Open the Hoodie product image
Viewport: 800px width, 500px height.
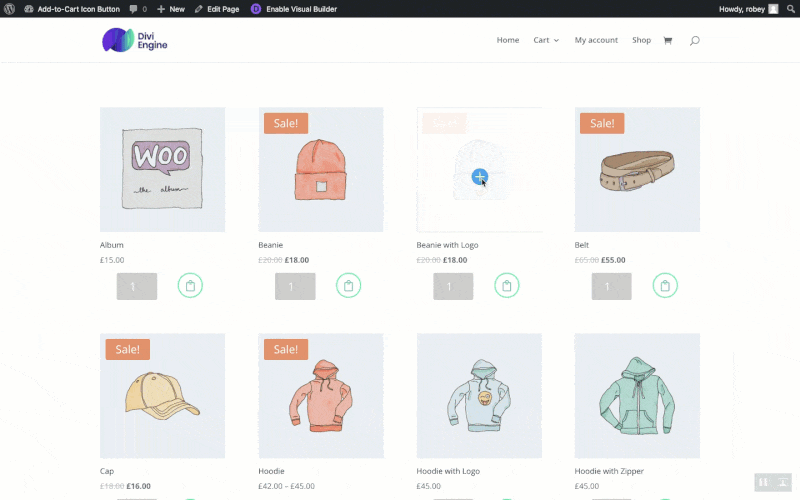coord(321,396)
